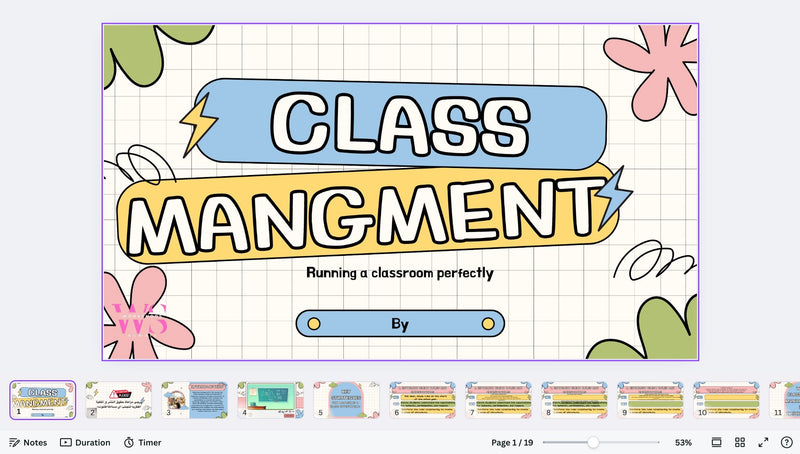Select slide thumbnail 4
Screen dimensions: 800x454
point(271,400)
